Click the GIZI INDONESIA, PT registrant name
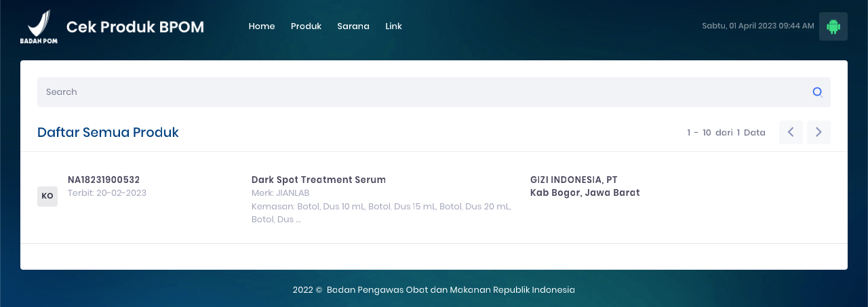 [x=574, y=180]
